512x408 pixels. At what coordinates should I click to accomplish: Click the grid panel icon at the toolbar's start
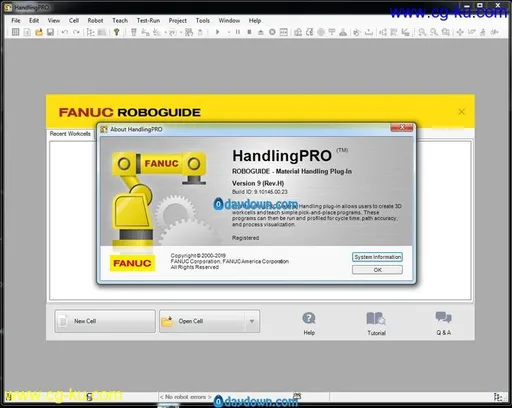point(15,32)
